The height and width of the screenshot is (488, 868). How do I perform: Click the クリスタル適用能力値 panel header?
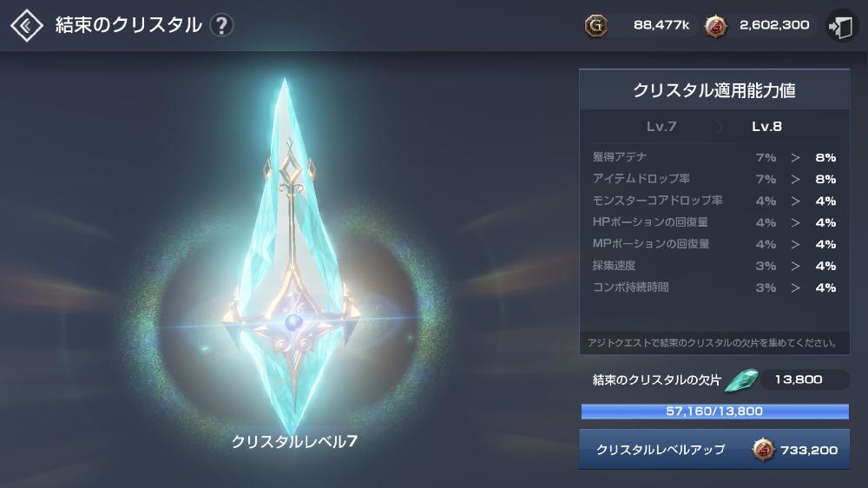click(x=714, y=89)
